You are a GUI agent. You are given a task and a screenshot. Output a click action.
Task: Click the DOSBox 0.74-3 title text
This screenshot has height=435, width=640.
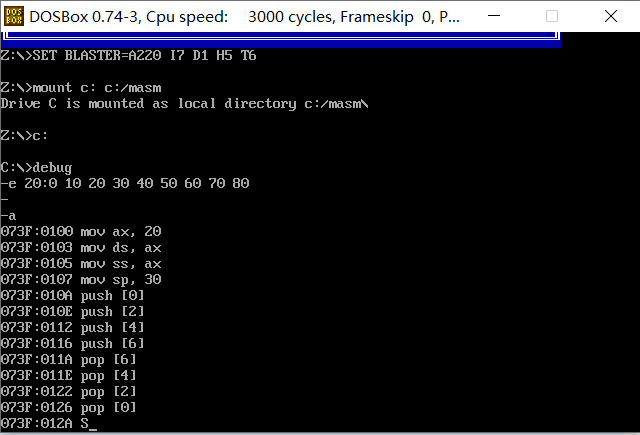[x=244, y=17]
